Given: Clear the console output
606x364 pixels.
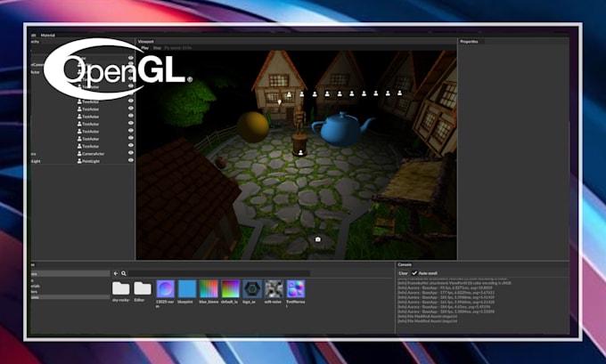Looking at the screenshot, I should (403, 273).
